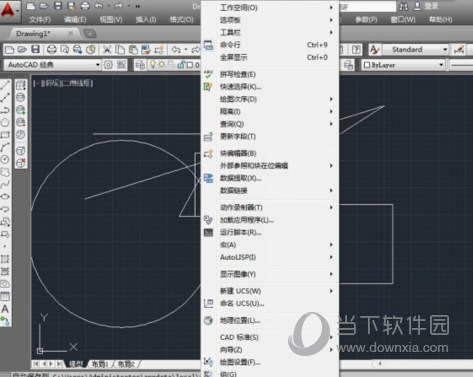Click the Workspace Settings gear icon
The width and height of the screenshot is (473, 377).
[108, 65]
